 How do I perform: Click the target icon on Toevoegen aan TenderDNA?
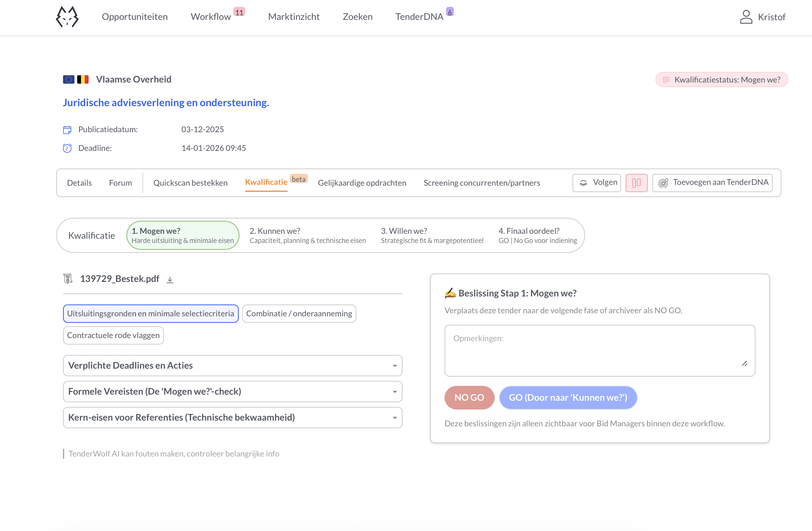[x=663, y=183]
